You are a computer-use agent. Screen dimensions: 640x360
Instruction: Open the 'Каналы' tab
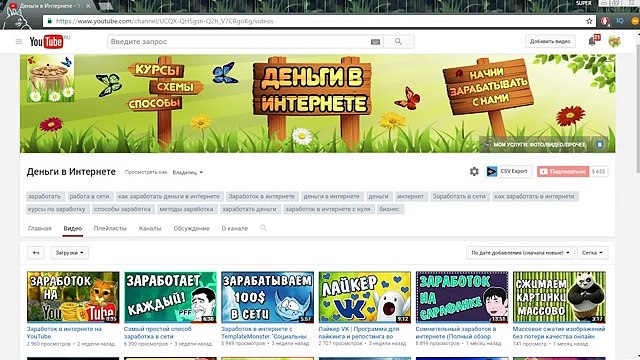point(150,228)
